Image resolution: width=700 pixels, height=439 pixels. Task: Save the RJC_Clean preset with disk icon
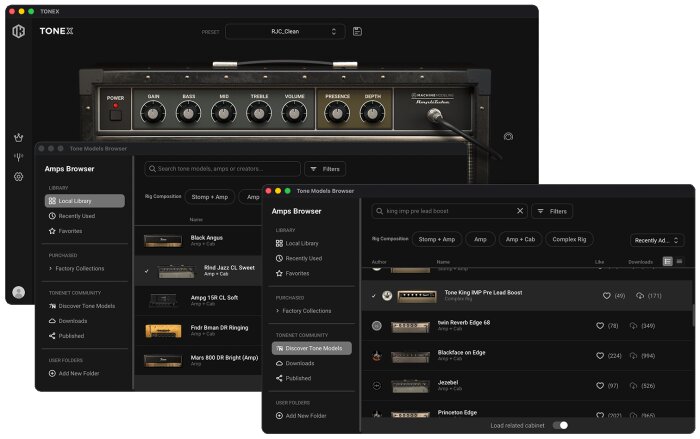pyautogui.click(x=357, y=31)
